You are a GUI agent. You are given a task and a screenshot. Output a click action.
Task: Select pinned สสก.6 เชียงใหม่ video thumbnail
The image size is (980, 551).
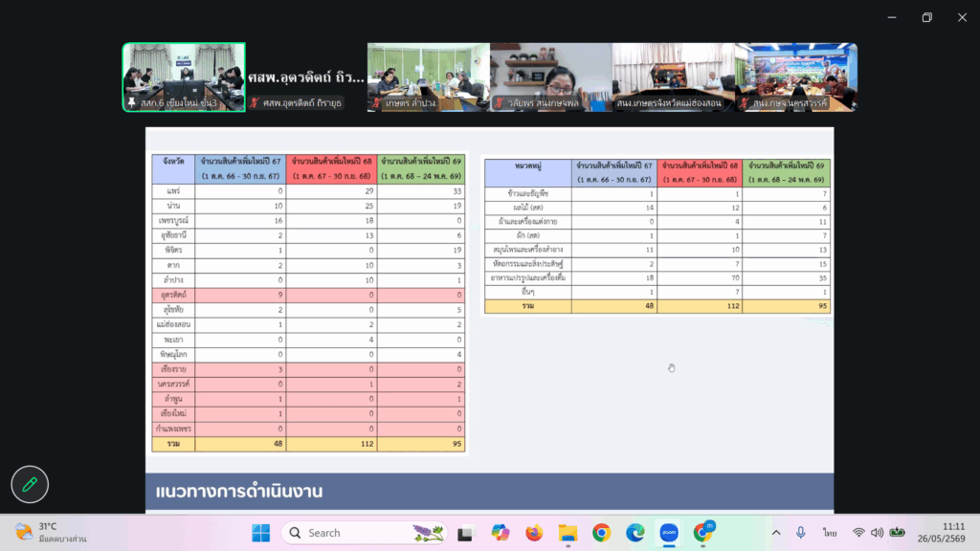(x=184, y=77)
